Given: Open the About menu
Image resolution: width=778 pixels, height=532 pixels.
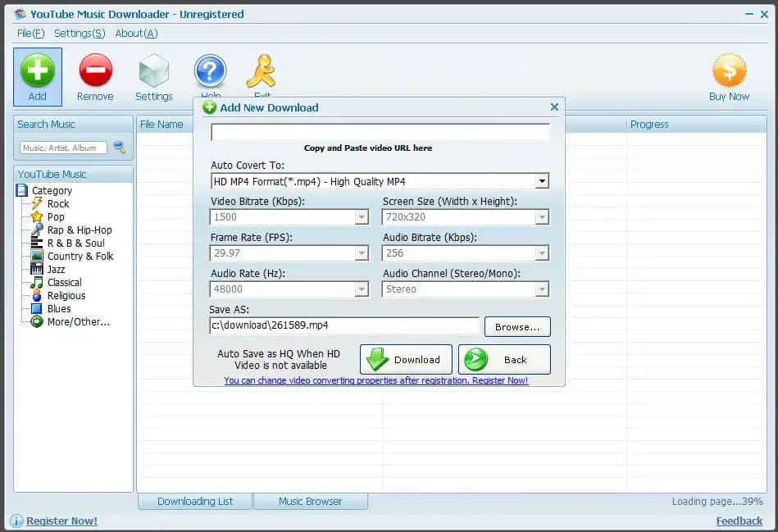Looking at the screenshot, I should 136,34.
